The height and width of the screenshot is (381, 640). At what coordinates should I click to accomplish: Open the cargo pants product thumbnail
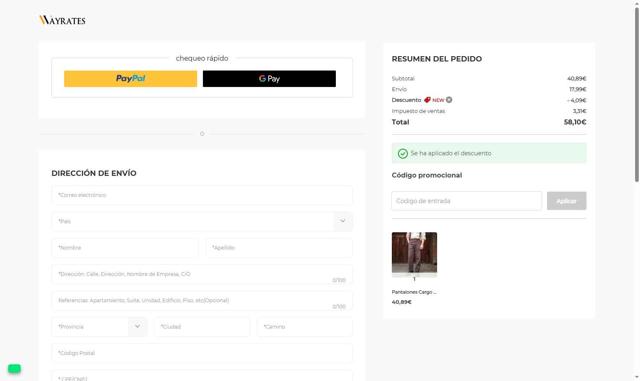pyautogui.click(x=414, y=252)
